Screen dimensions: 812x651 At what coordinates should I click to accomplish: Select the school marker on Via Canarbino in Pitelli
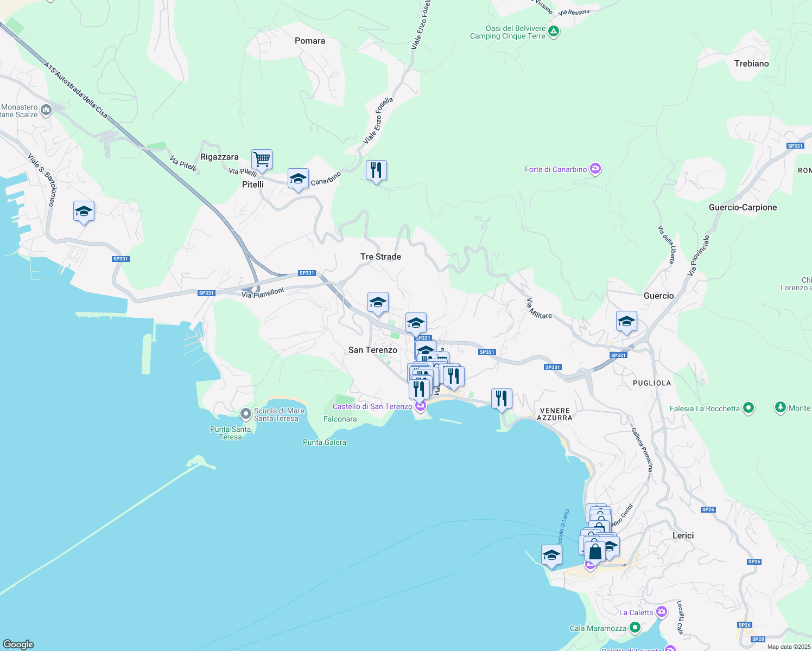(x=298, y=179)
